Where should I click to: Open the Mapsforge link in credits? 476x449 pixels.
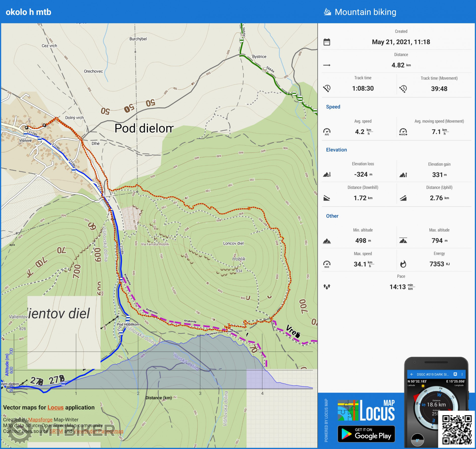pyautogui.click(x=40, y=419)
